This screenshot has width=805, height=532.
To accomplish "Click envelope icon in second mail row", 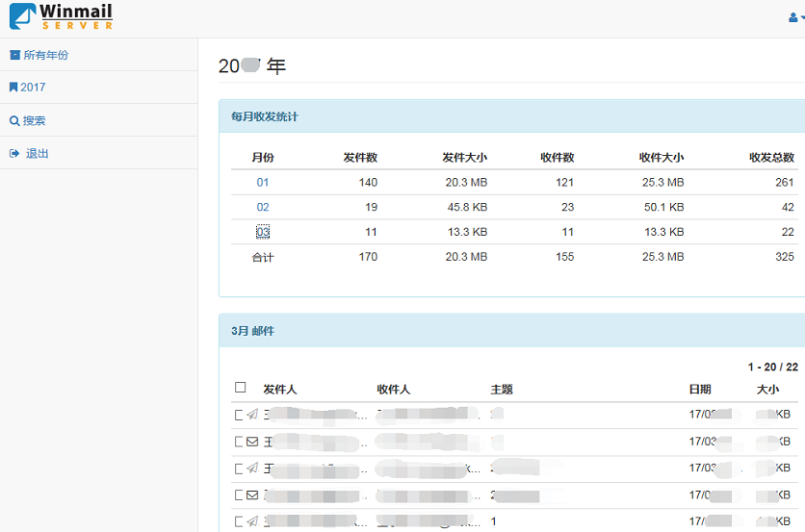I will (x=252, y=442).
